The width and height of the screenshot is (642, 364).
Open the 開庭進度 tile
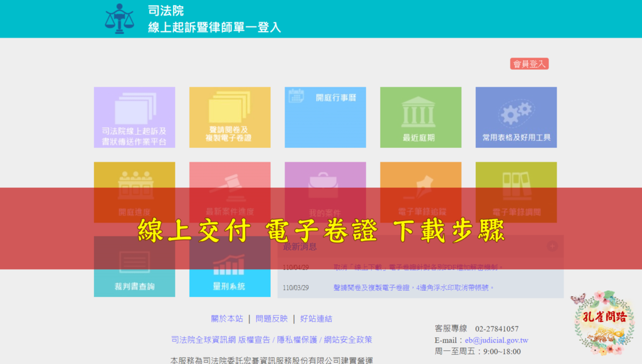(134, 192)
